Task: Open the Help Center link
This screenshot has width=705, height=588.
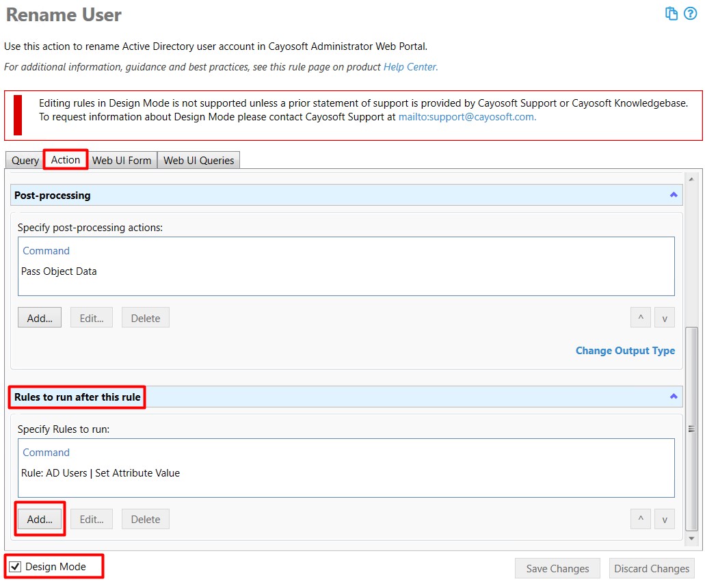Action: point(410,67)
